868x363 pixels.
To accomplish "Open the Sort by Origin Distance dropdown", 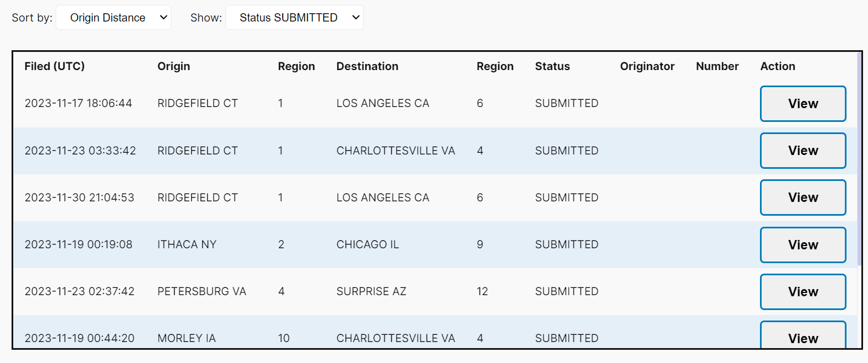I will (114, 18).
